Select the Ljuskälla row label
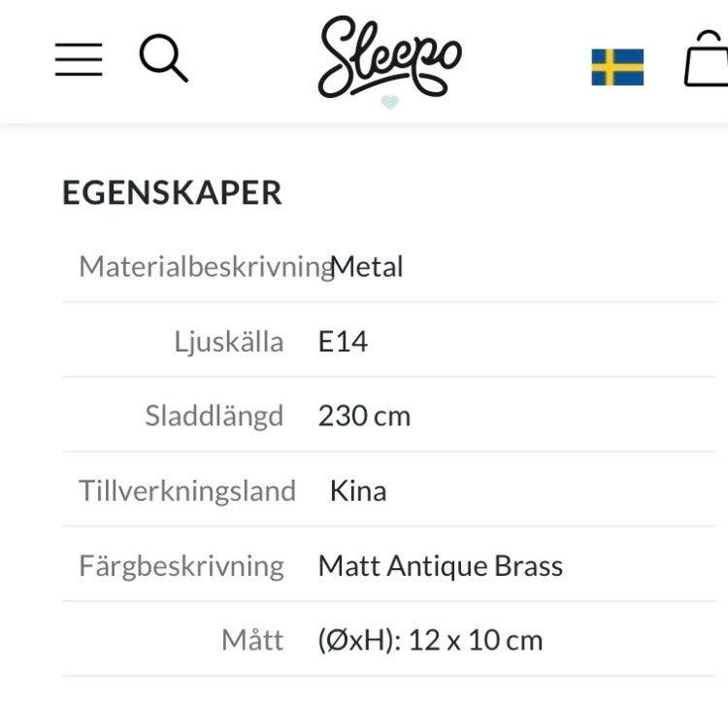Viewport: 728px width, 703px height. [229, 341]
